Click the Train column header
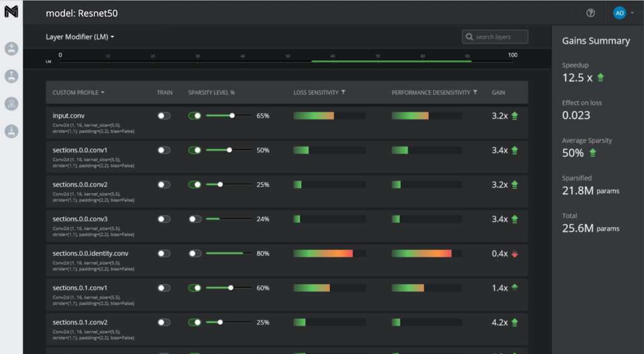The height and width of the screenshot is (354, 644). [165, 92]
